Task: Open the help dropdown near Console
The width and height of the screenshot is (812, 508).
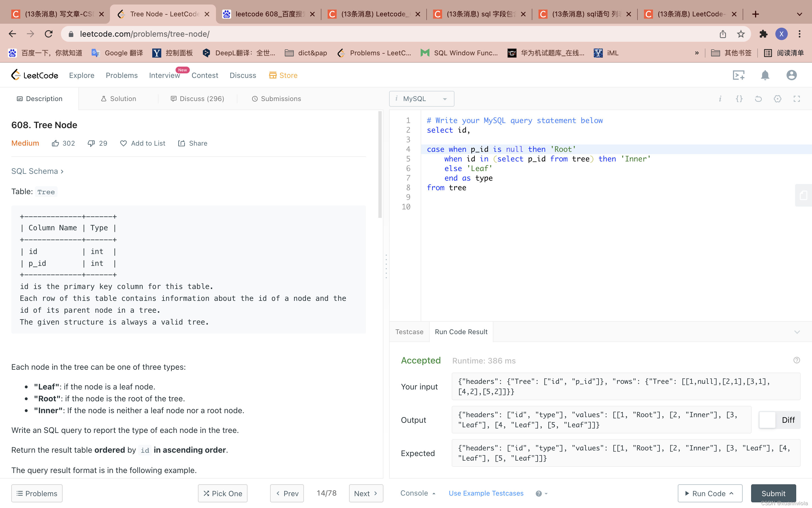Action: pos(542,493)
